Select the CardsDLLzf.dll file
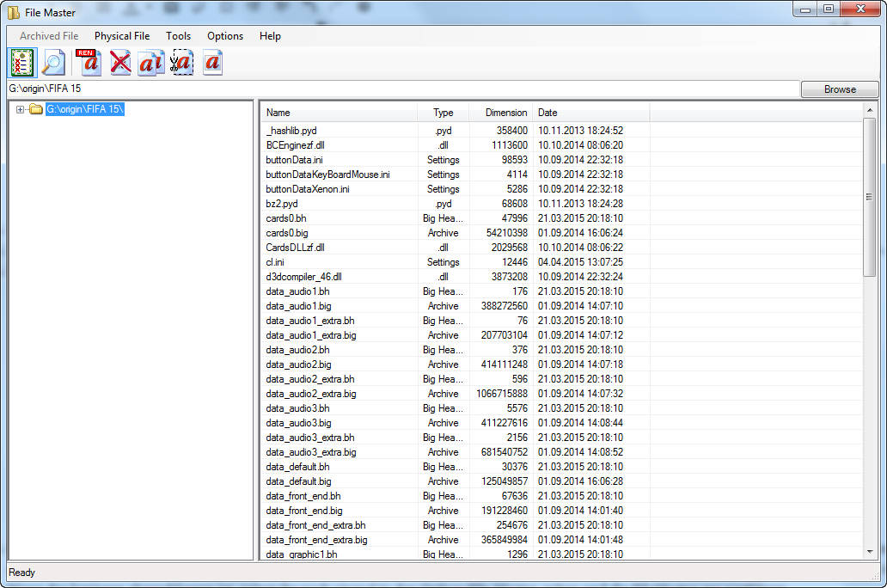 point(295,248)
